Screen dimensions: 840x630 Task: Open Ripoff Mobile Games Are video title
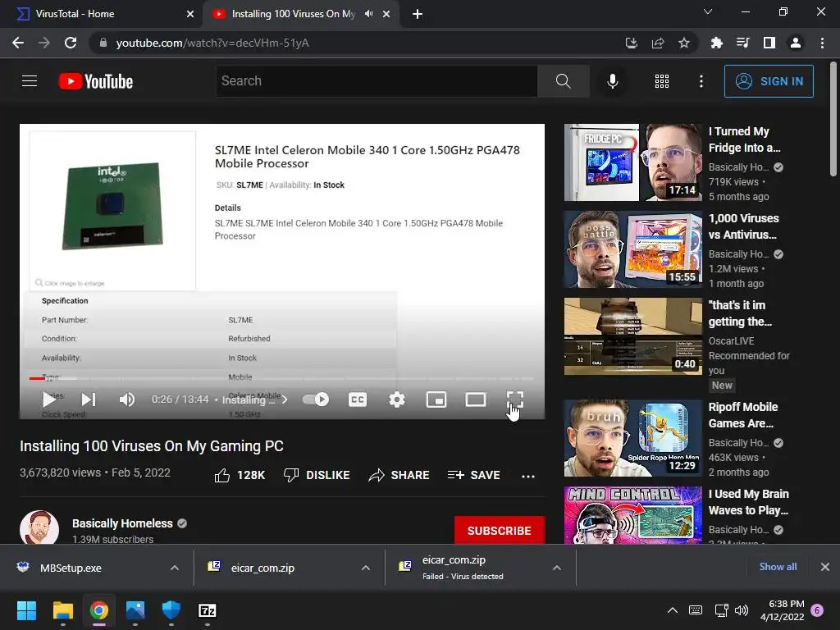[743, 415]
